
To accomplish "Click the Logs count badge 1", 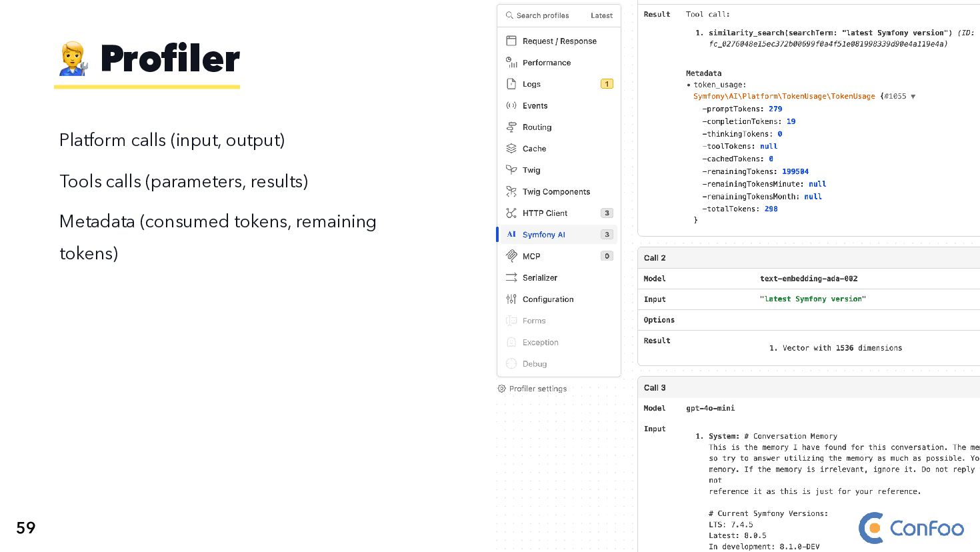I will 607,84.
